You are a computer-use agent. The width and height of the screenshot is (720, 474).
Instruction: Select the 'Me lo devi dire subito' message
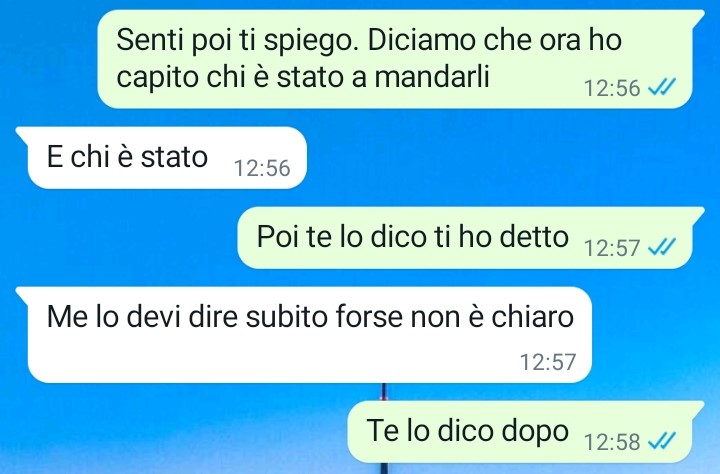pyautogui.click(x=304, y=335)
